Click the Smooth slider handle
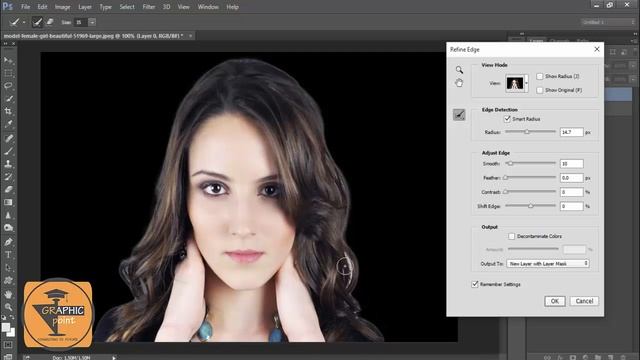Screen dimensions: 640x360 [x=510, y=163]
